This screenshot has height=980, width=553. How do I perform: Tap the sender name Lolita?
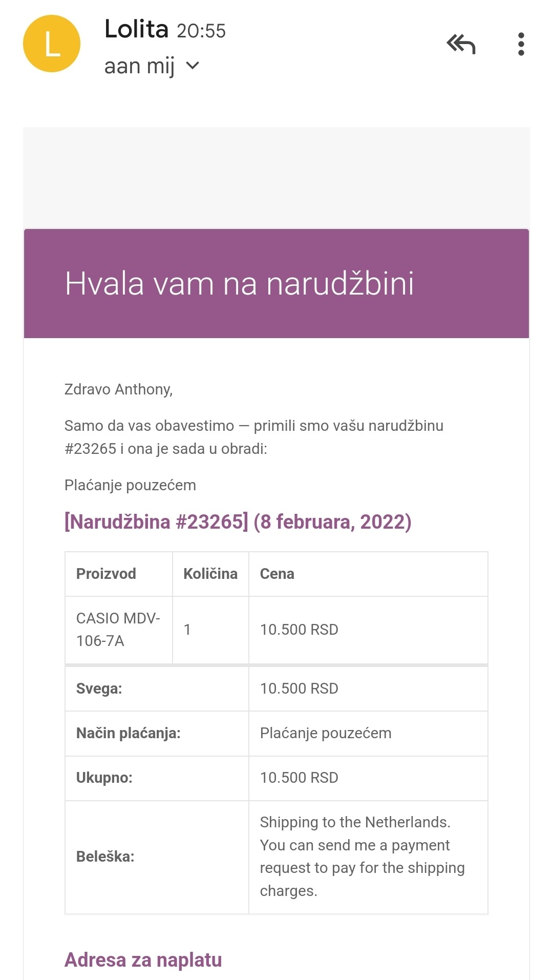click(136, 29)
